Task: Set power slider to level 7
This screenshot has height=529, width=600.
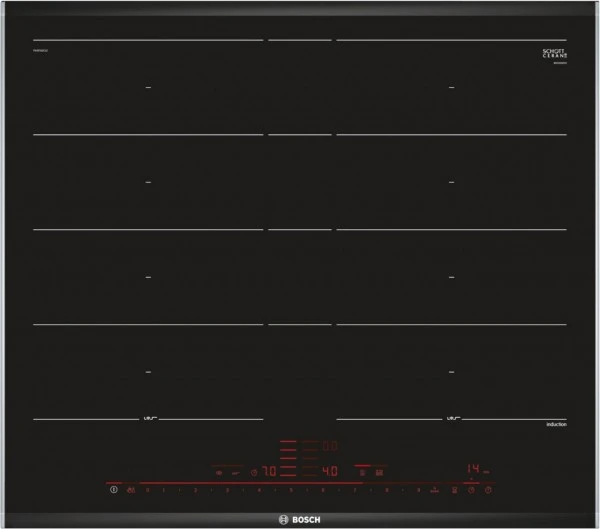Action: pos(355,490)
